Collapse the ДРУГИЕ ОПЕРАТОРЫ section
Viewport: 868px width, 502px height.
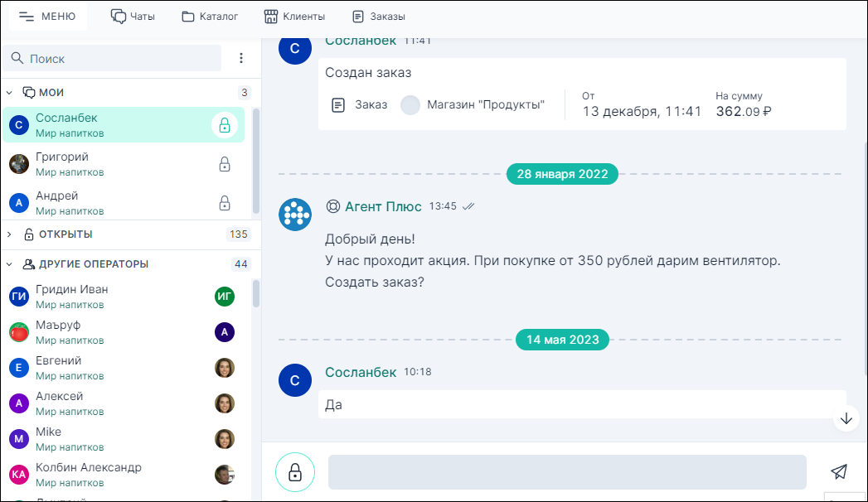tap(8, 263)
